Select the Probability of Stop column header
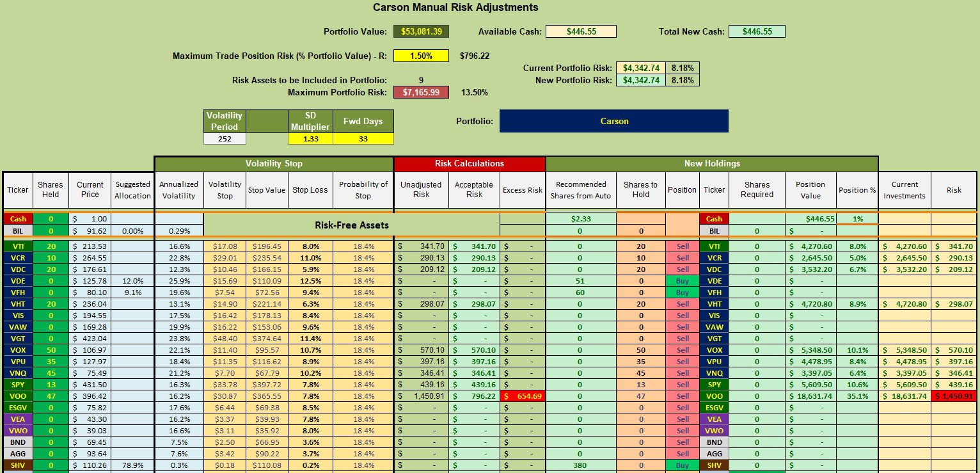Image resolution: width=980 pixels, height=473 pixels. tap(363, 190)
